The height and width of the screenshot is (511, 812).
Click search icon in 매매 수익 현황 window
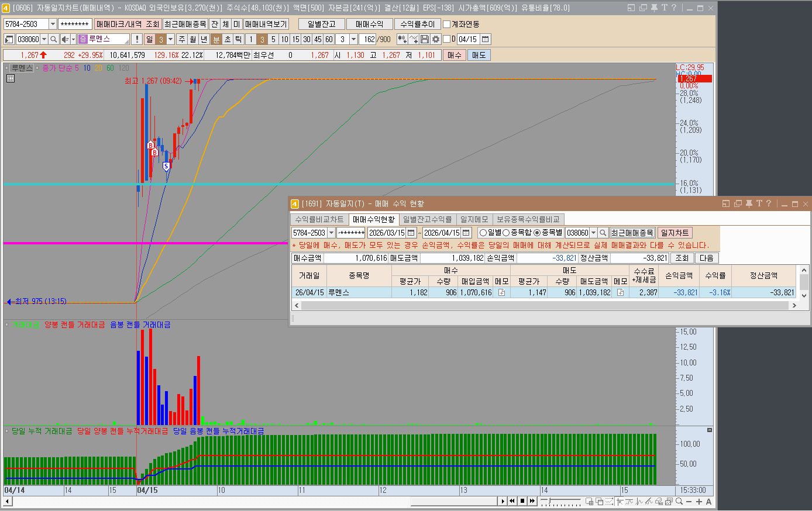[603, 233]
